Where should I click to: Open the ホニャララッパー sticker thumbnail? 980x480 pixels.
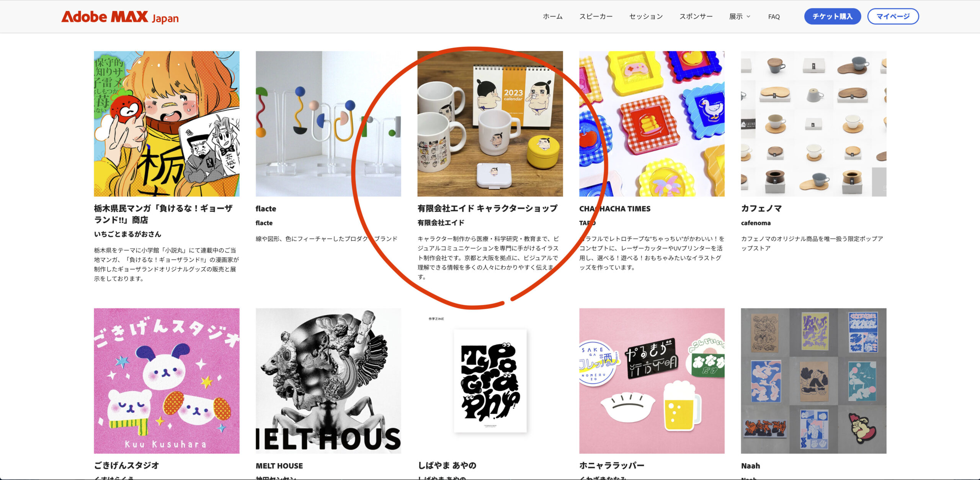pos(652,381)
